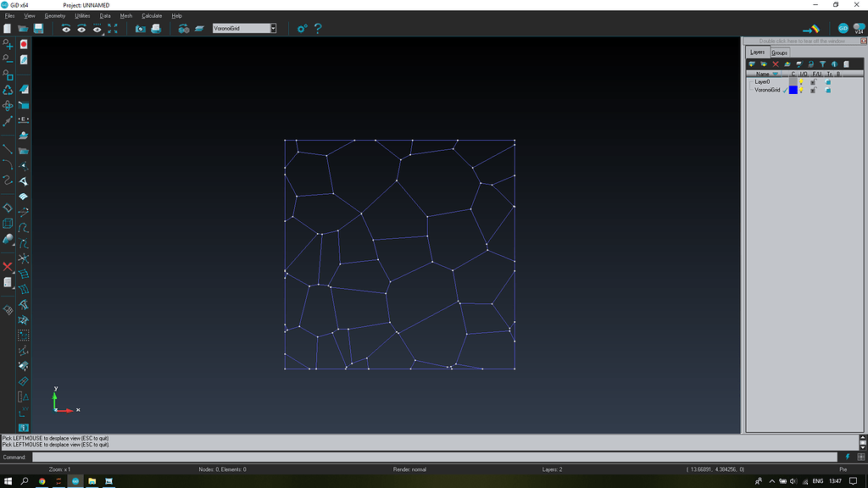Toggle the lock icon for VoronoiGrid layer
Image resolution: width=868 pixels, height=488 pixels.
pos(813,90)
